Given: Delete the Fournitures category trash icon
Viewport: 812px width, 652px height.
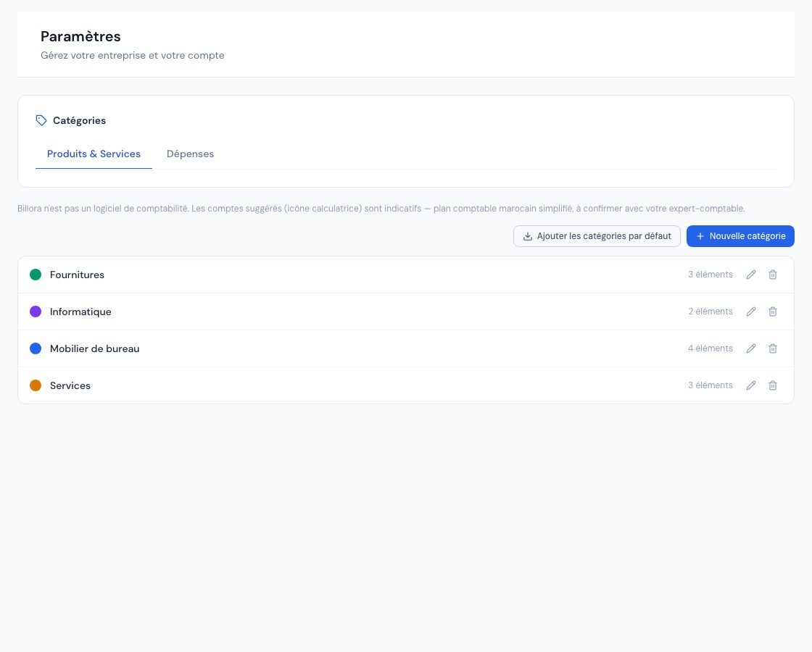Looking at the screenshot, I should [x=773, y=275].
